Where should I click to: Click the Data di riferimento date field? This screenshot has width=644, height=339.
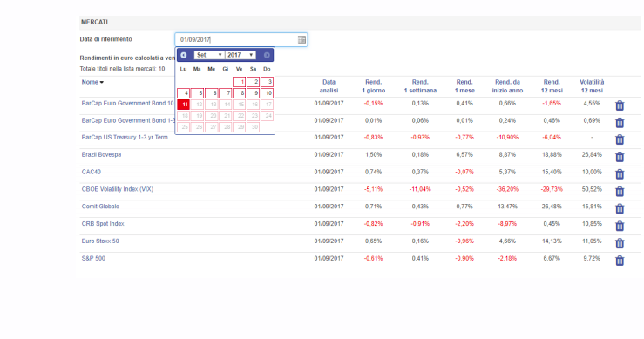(x=241, y=39)
